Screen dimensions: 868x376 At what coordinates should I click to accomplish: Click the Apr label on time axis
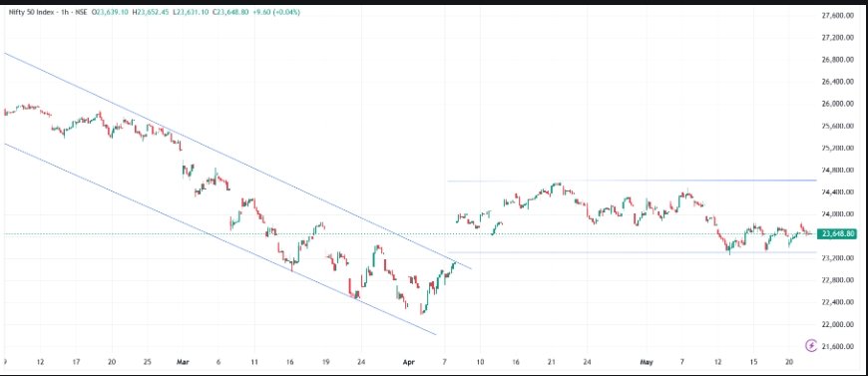point(408,363)
